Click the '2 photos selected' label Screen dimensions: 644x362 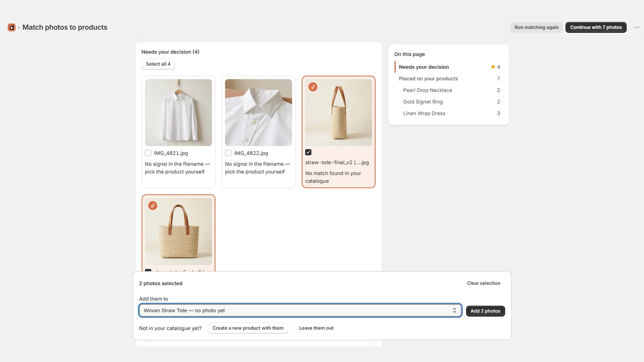pyautogui.click(x=161, y=284)
